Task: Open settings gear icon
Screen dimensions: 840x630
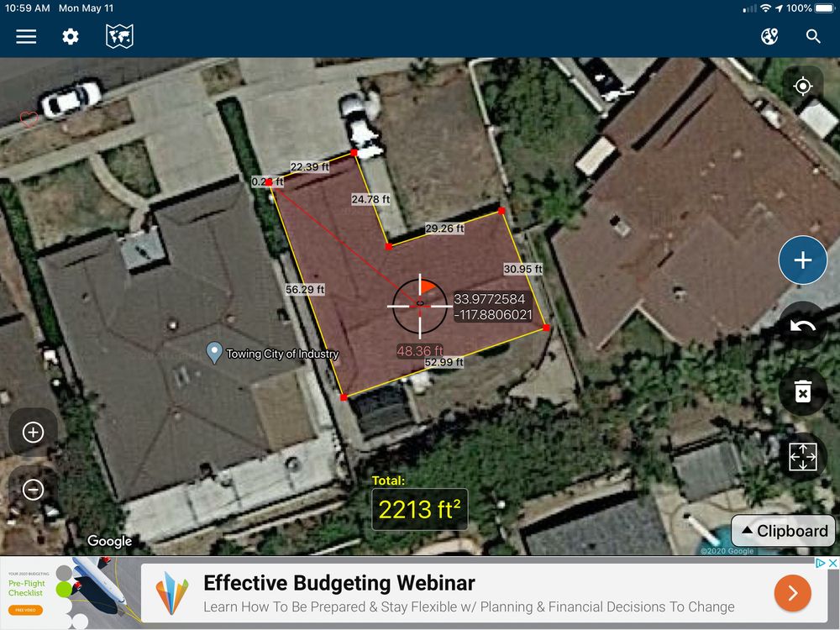Action: (x=71, y=36)
